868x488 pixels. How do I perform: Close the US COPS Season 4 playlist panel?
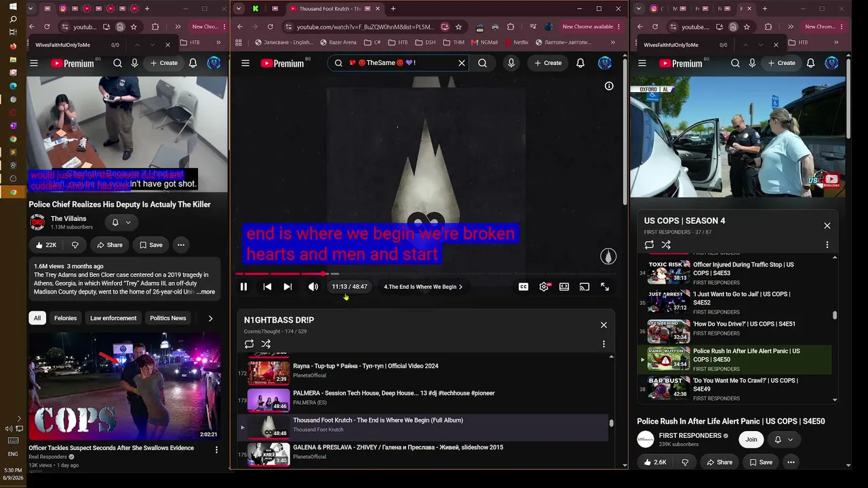point(827,226)
